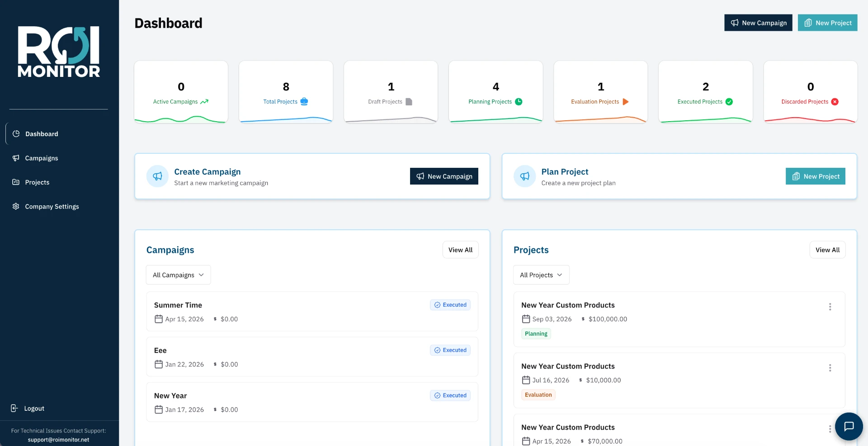Click the Create Campaign heading

208,172
